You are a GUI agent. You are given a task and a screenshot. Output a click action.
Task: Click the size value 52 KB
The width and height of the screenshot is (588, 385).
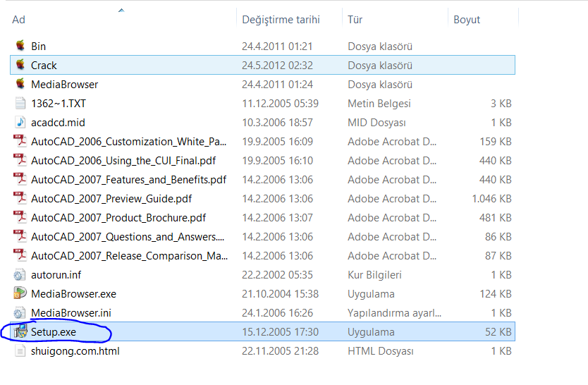click(498, 332)
